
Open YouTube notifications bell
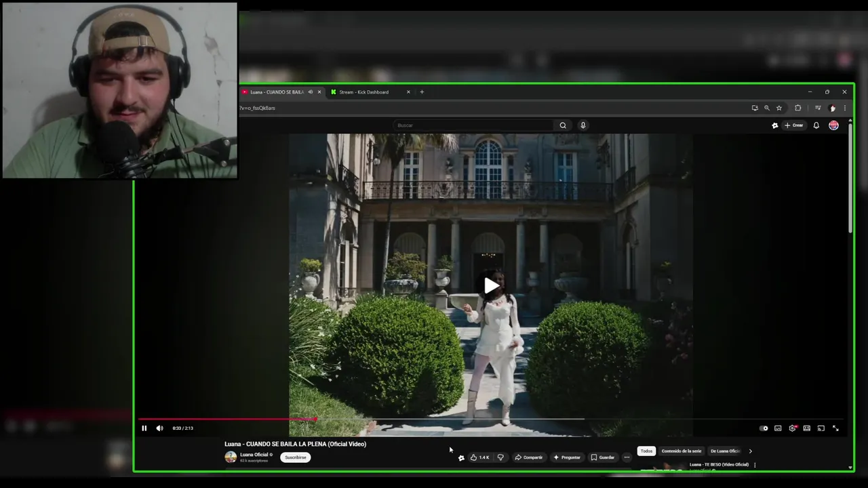coord(816,125)
